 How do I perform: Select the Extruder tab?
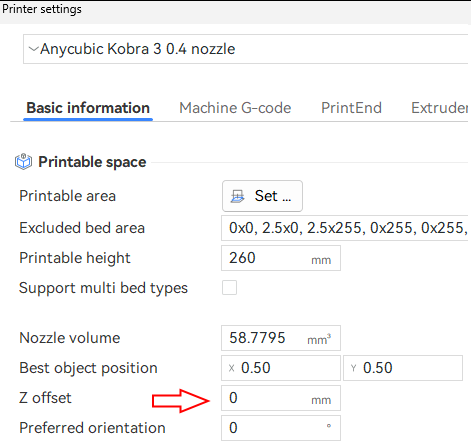point(440,108)
